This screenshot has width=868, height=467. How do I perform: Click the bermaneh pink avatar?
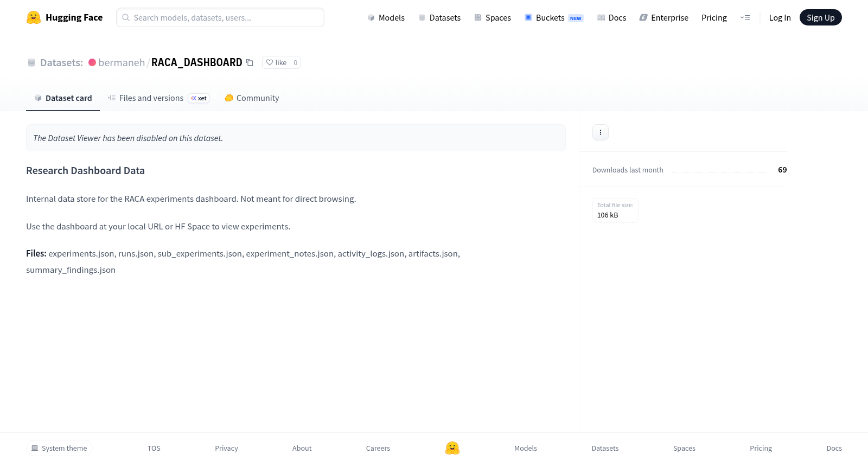92,62
